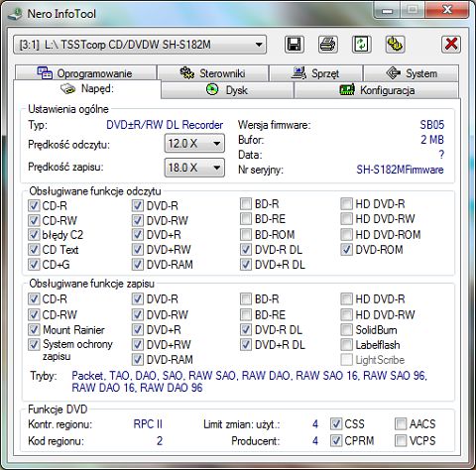Open the System tab

coord(412,73)
